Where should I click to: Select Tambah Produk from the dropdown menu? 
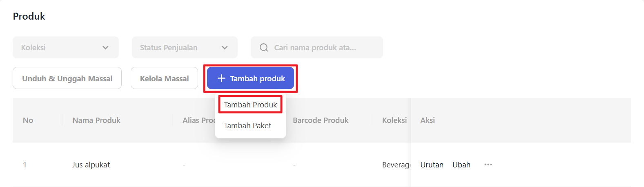[250, 105]
